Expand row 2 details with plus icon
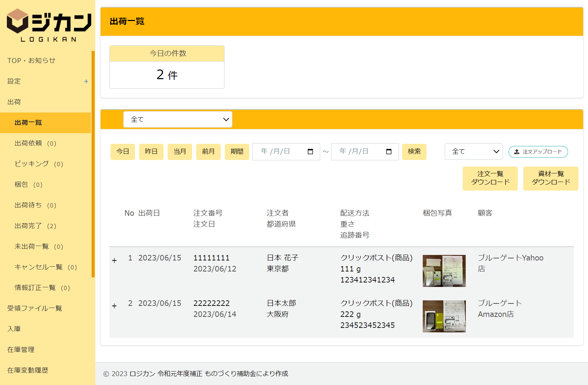Image resolution: width=588 pixels, height=385 pixels. click(x=115, y=306)
